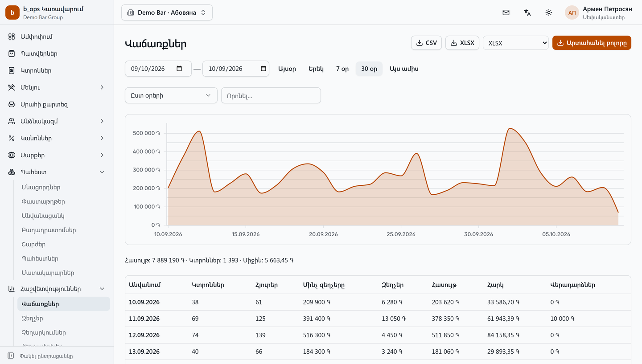Click the АП user avatar

coord(572,12)
